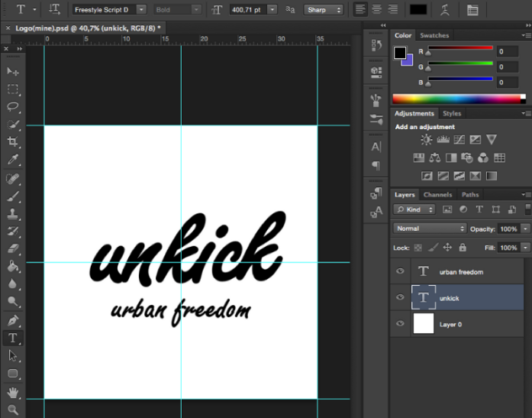Select the History Brush tool
532x418 pixels.
(13, 232)
